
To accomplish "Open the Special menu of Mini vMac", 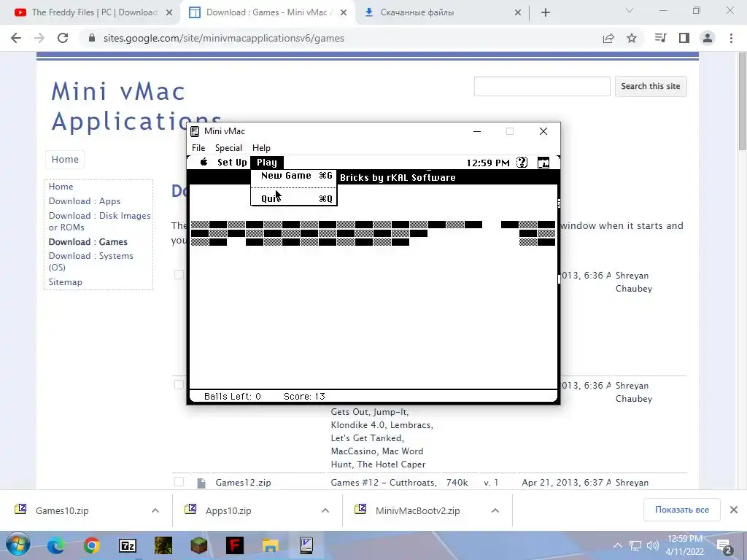I will (228, 147).
